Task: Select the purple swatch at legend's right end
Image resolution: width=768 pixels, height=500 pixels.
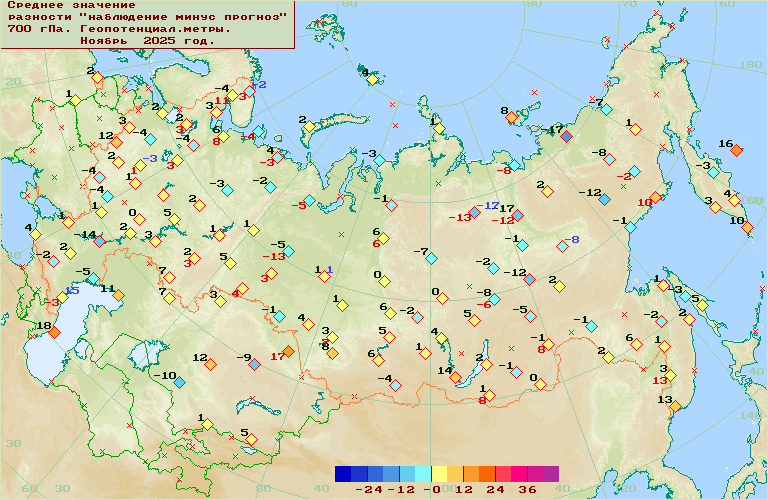Action: pos(551,473)
